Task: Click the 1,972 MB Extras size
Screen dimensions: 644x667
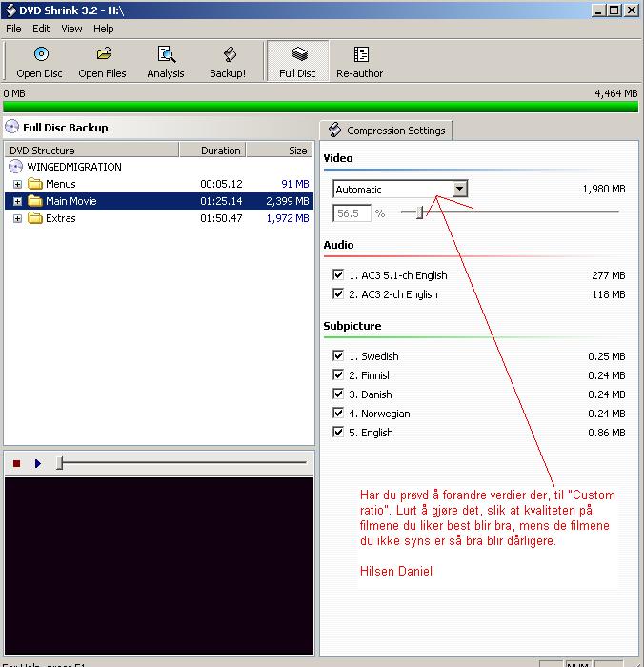Action: [x=288, y=218]
